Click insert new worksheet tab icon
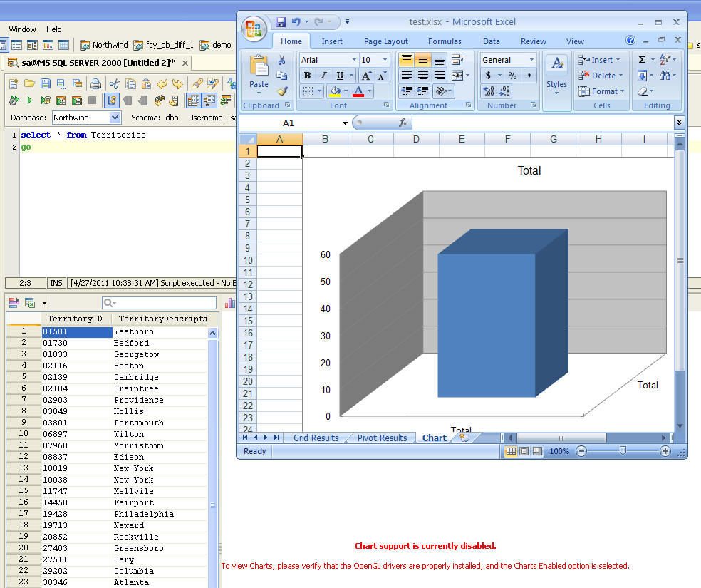The width and height of the screenshot is (701, 588). point(464,438)
